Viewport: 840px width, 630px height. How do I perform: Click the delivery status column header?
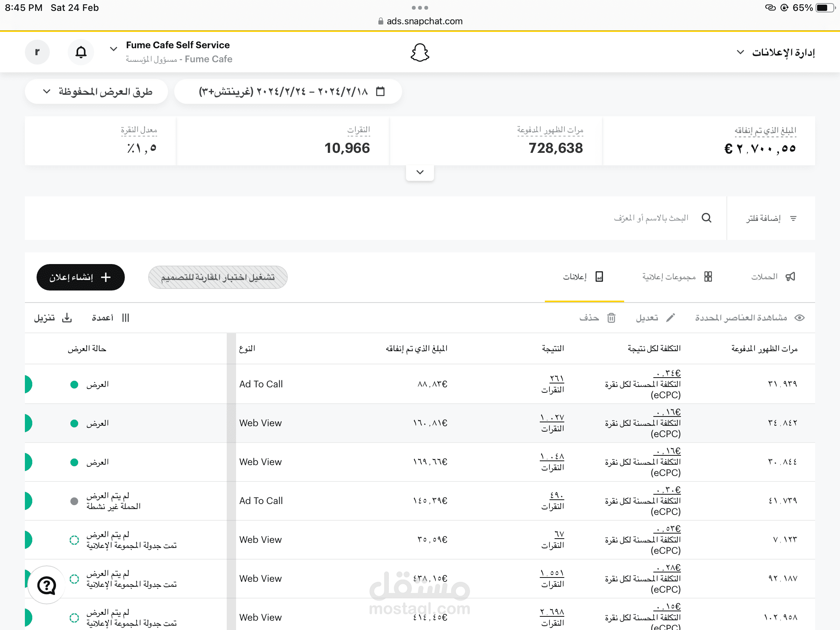[87, 348]
